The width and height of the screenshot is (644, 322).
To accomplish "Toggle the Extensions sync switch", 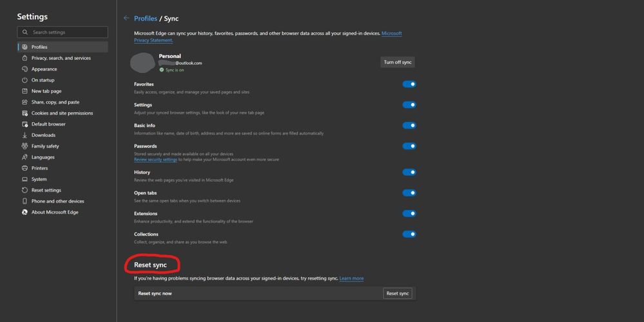I will [x=409, y=213].
